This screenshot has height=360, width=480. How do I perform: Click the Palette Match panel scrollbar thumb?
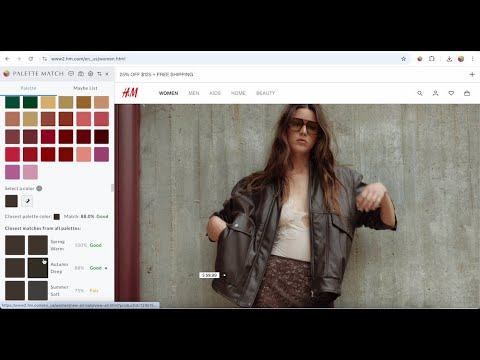(112, 188)
